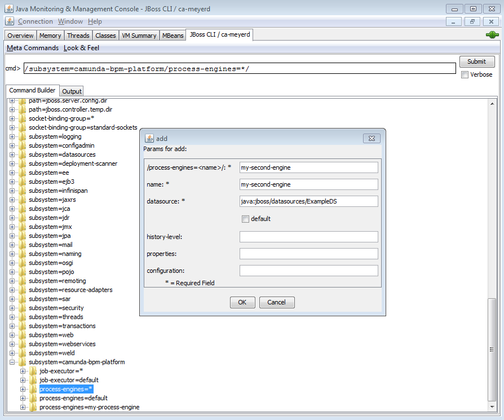Click the folder icon beside subsystem=security
This screenshot has height=420, width=504.
(x=22, y=308)
